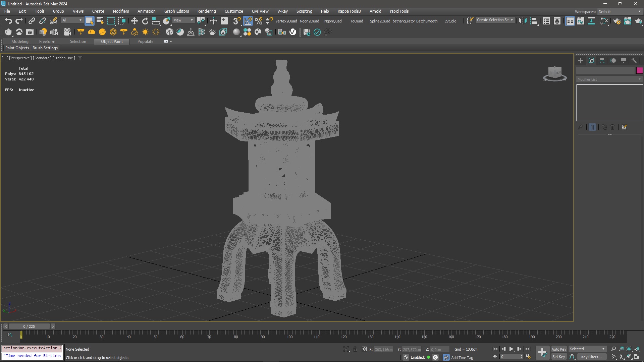Open the Utilities panel wrench icon
Screen dimensions: 644x362
[x=634, y=61]
